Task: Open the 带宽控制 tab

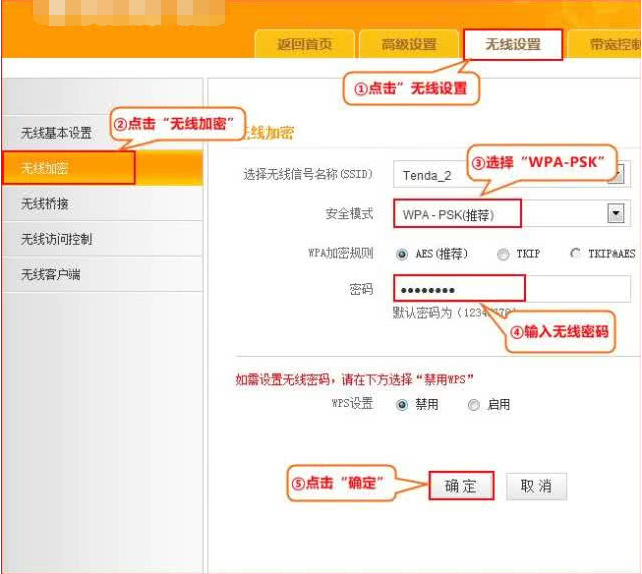Action: pyautogui.click(x=612, y=45)
